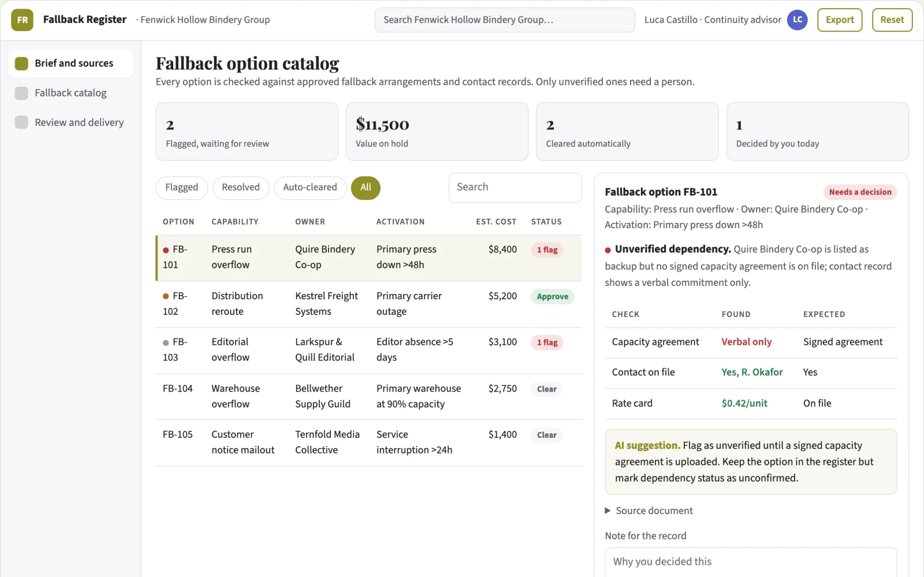Select row FB-102 Distribution reroute
924x577 pixels.
[368, 304]
